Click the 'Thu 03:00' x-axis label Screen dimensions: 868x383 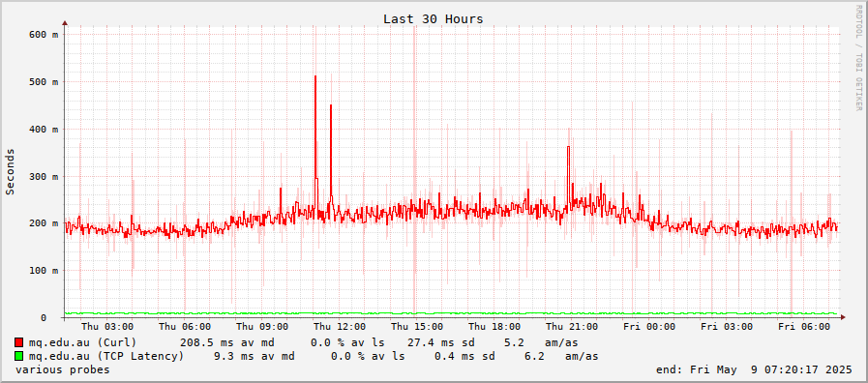pos(107,327)
